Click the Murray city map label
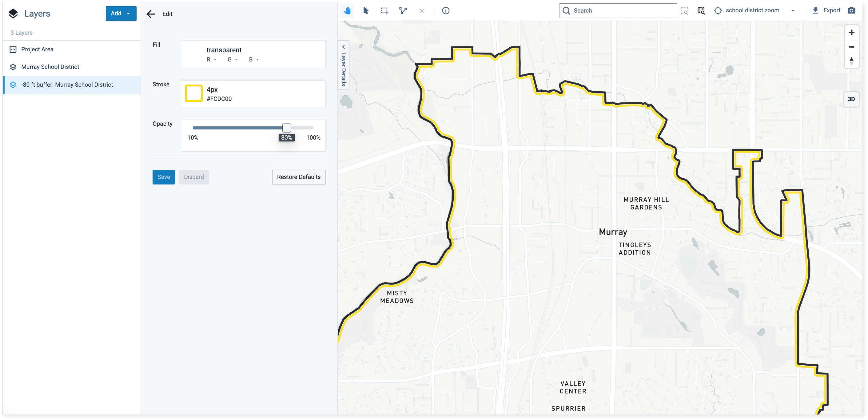Image resolution: width=868 pixels, height=420 pixels. coord(613,232)
